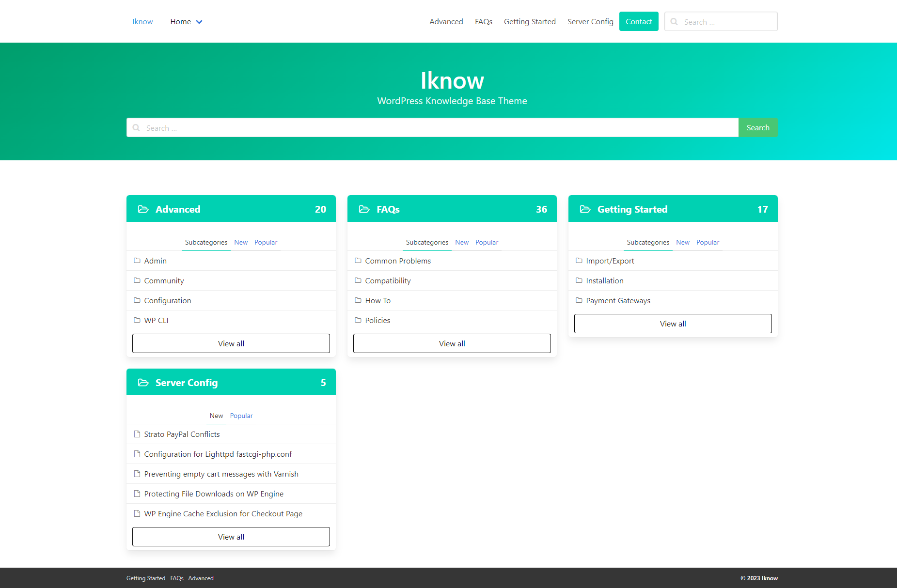View all articles in FAQs card
Viewport: 897px width, 588px height.
click(452, 343)
